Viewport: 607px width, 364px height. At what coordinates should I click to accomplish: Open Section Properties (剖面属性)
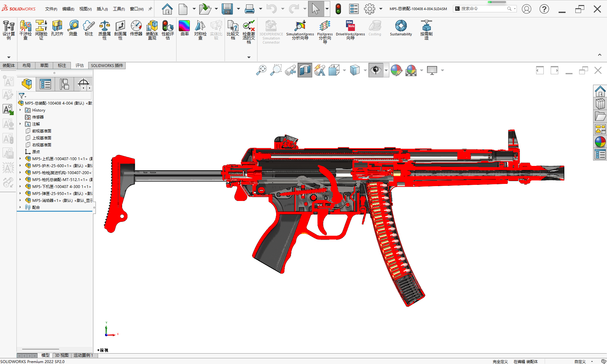point(120,30)
